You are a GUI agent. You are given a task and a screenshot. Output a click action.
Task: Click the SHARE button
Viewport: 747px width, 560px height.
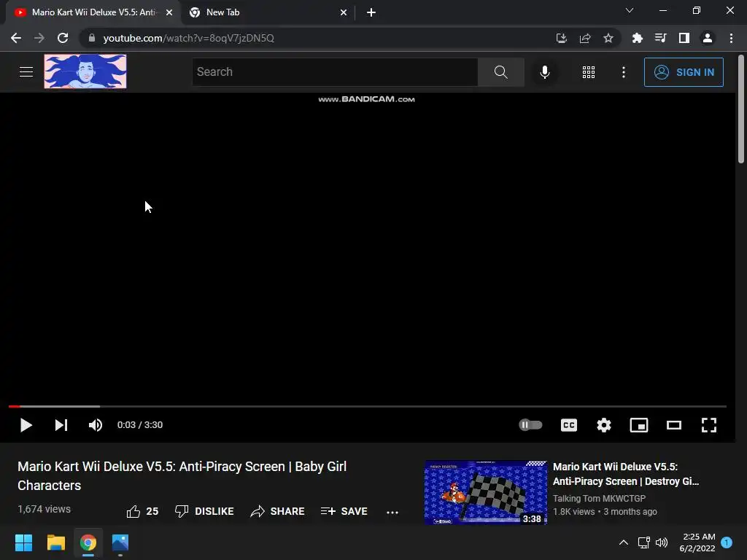point(277,511)
